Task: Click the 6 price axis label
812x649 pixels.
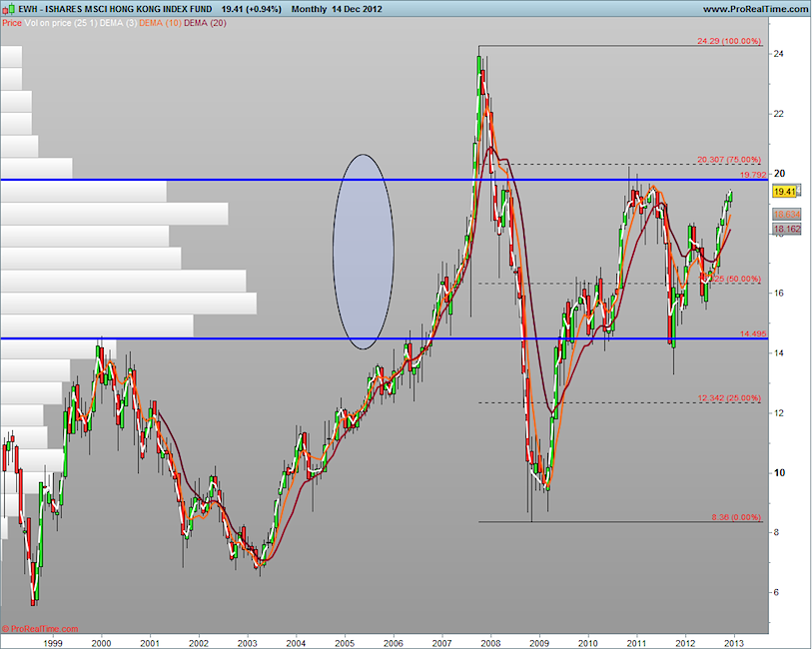Action: [776, 593]
